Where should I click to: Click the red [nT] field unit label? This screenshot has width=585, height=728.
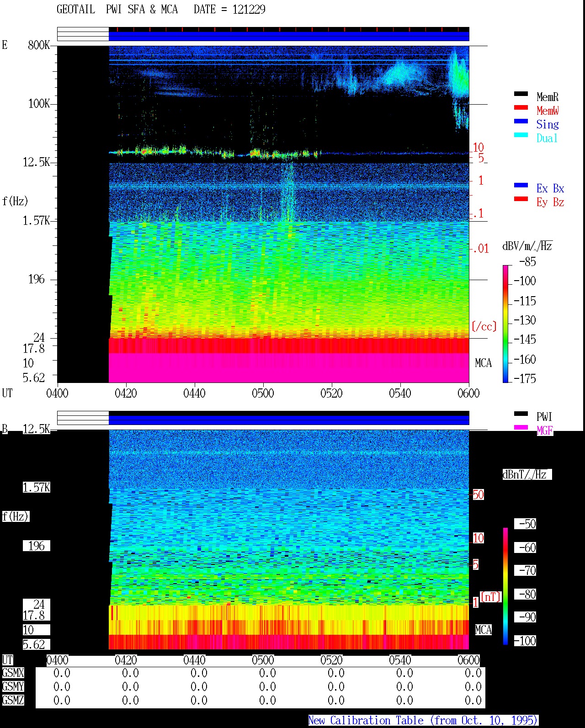pos(491,597)
